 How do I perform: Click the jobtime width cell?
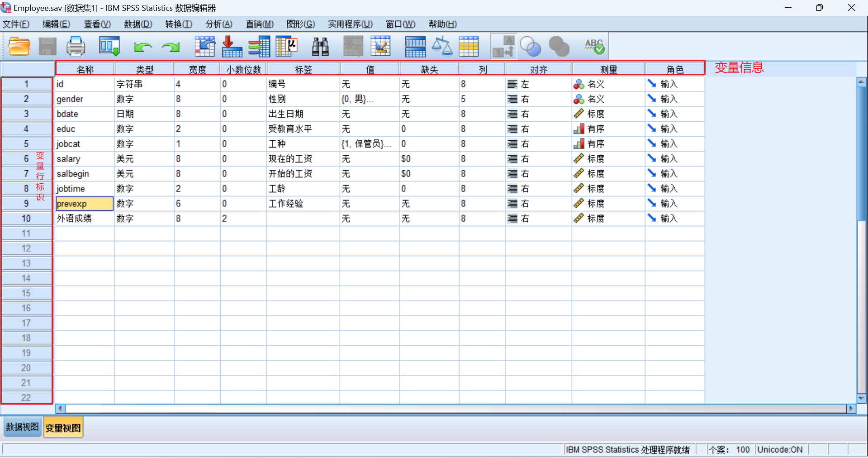click(197, 189)
